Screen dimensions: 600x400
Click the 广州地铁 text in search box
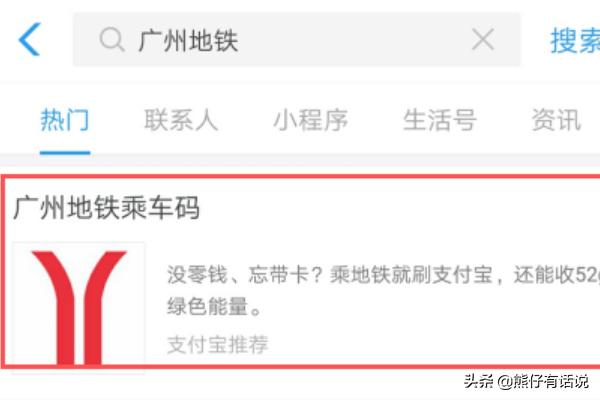click(x=188, y=41)
